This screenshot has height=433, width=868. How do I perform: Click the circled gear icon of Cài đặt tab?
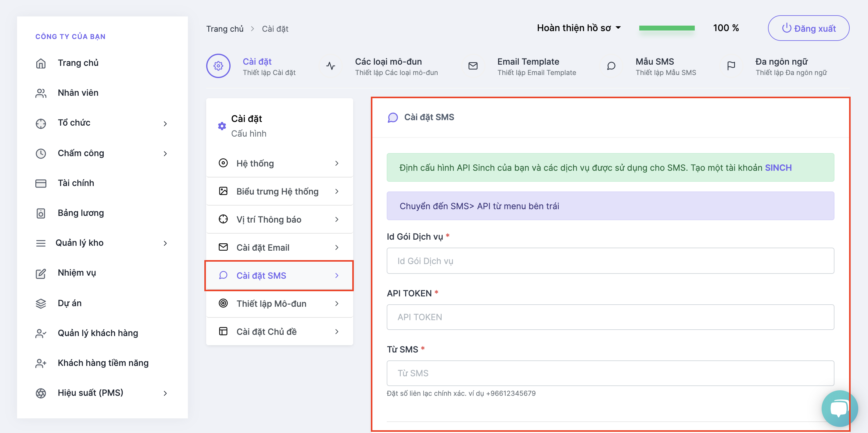[x=218, y=66]
